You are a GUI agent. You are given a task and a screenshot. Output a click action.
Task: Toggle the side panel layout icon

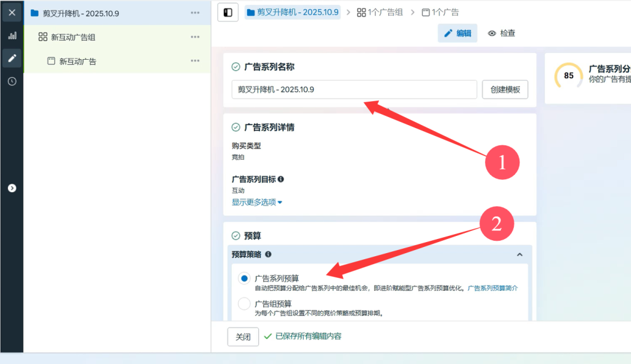point(228,12)
